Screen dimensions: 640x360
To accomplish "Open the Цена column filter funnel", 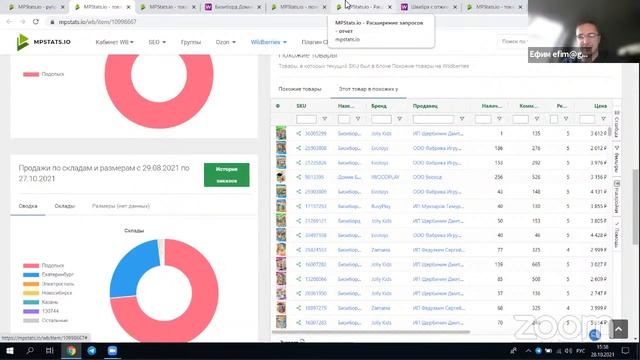I will pyautogui.click(x=603, y=119).
